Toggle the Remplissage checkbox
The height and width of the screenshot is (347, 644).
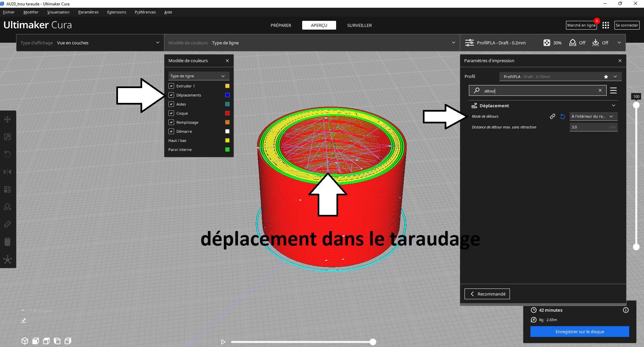(171, 122)
